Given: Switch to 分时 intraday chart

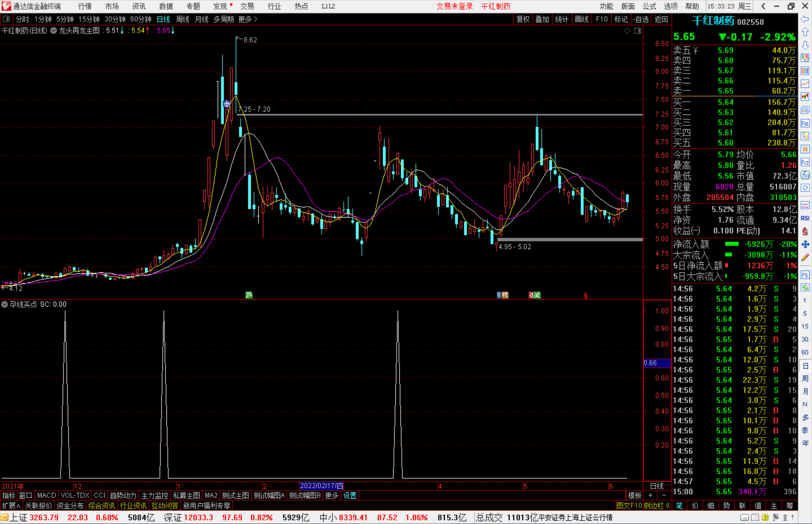Looking at the screenshot, I should [x=22, y=19].
